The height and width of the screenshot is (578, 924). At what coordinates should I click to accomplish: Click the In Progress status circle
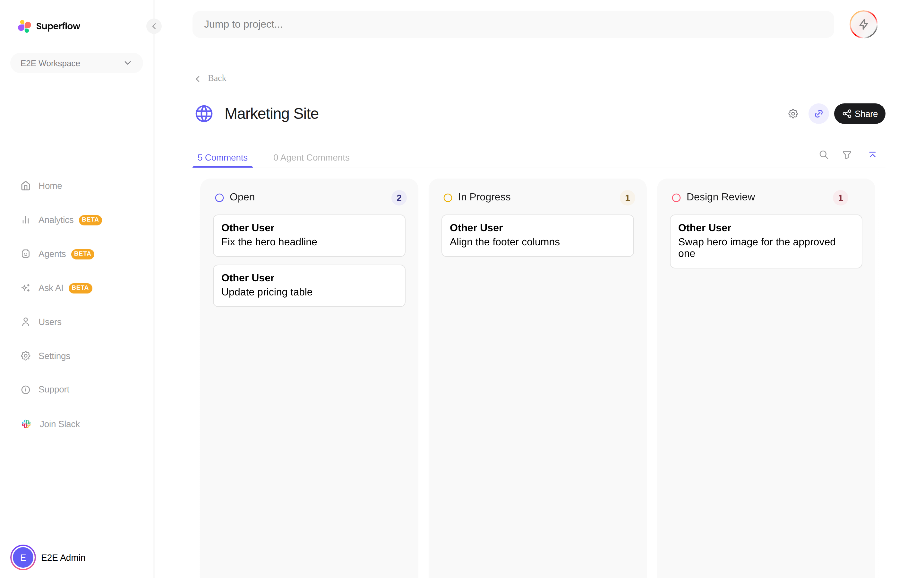pos(448,197)
